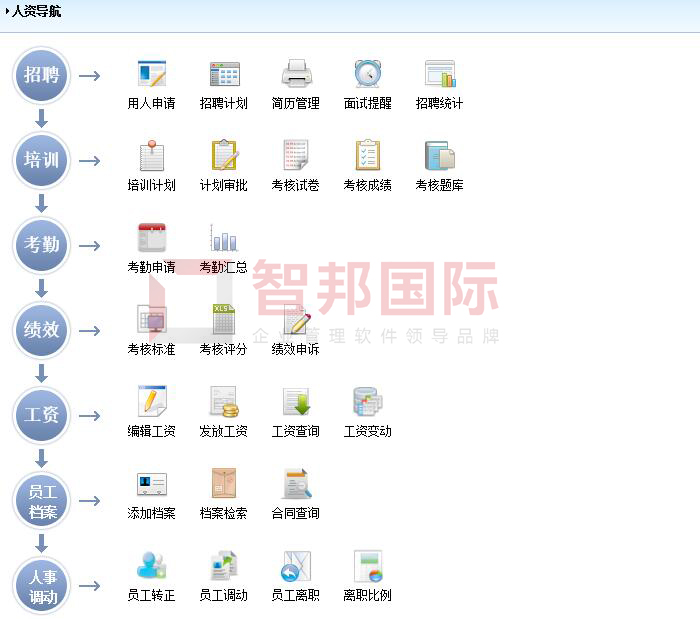Open the 合同查询 search icon

click(296, 485)
